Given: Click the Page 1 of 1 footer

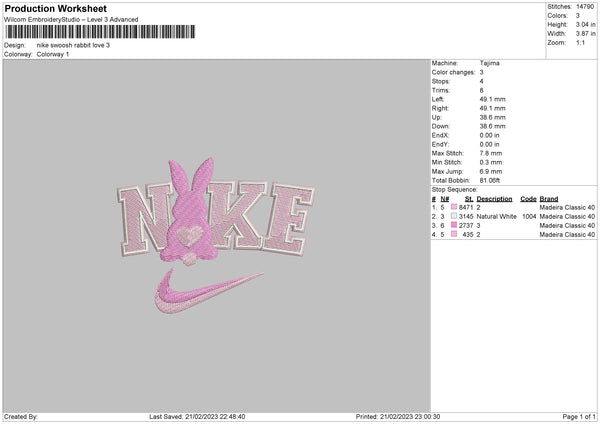Looking at the screenshot, I should click(579, 416).
